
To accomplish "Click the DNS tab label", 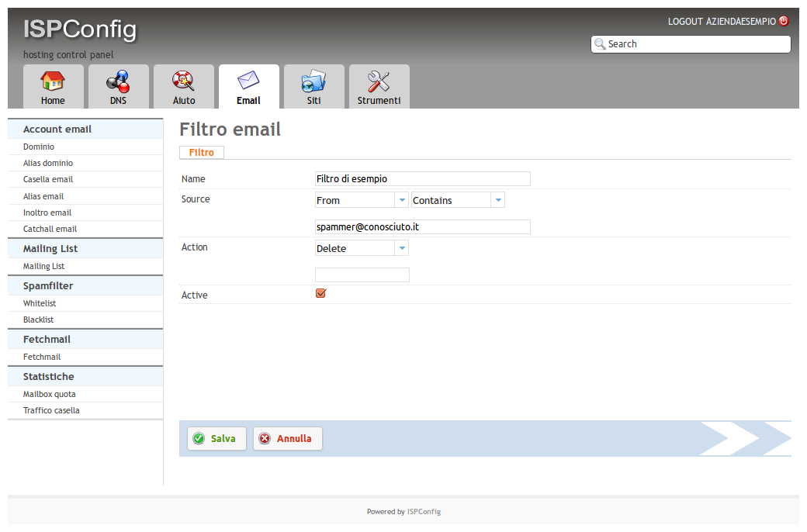I will (x=118, y=100).
